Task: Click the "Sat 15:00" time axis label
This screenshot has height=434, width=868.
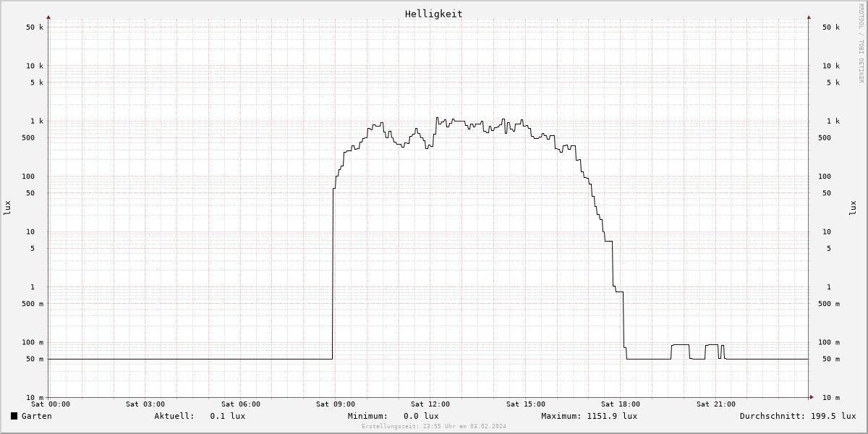Action: 526,404
